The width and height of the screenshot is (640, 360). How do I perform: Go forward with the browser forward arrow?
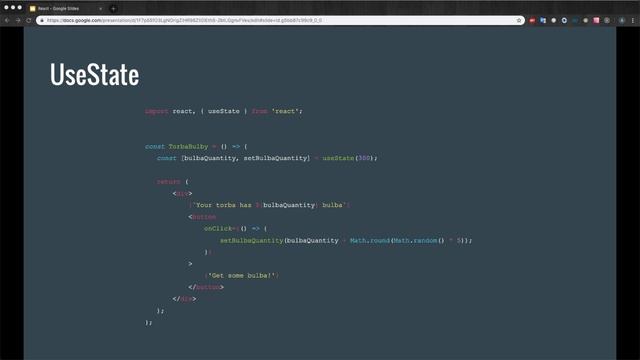point(18,20)
